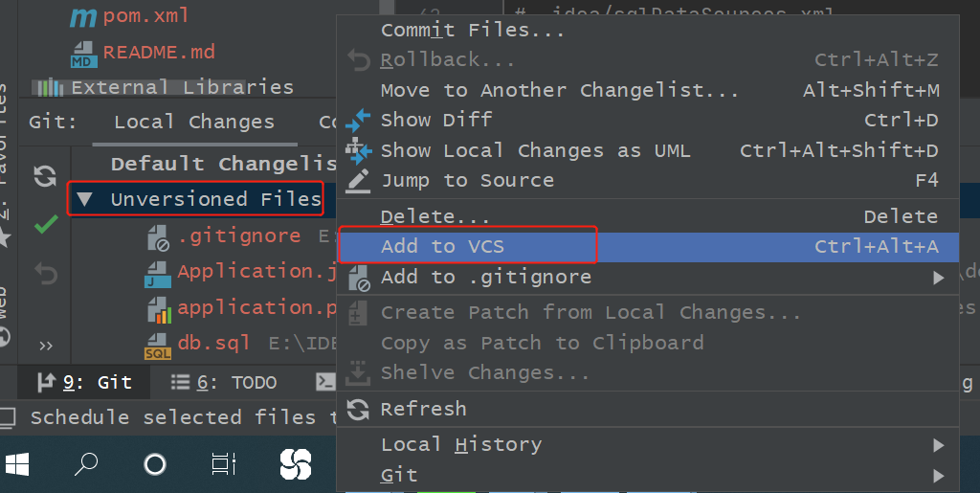The height and width of the screenshot is (493, 980).
Task: Select db.sql in unversioned files
Action: pyautogui.click(x=213, y=343)
